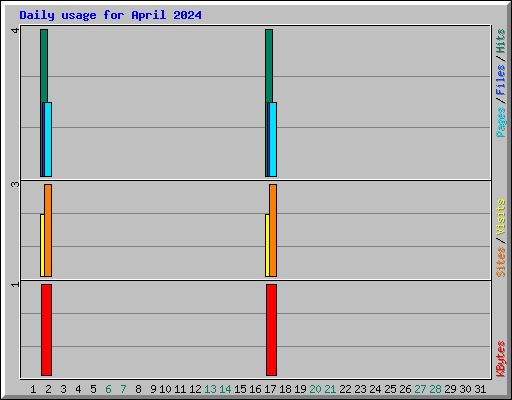Screen dimensions: 512x400
Task: Click the cyan Pages bar for day 2
Action: coord(48,139)
